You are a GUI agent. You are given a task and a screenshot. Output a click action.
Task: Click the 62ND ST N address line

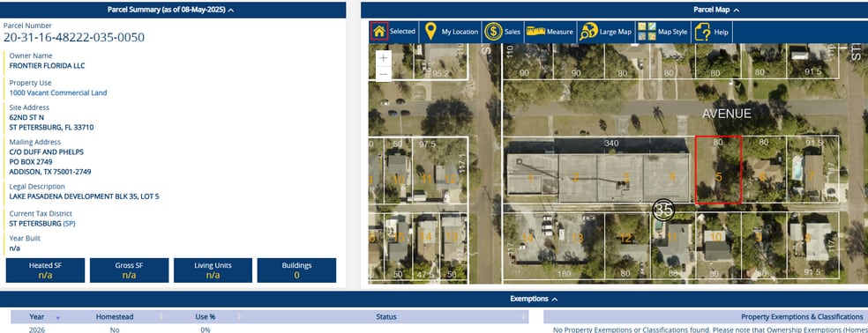[x=26, y=118]
